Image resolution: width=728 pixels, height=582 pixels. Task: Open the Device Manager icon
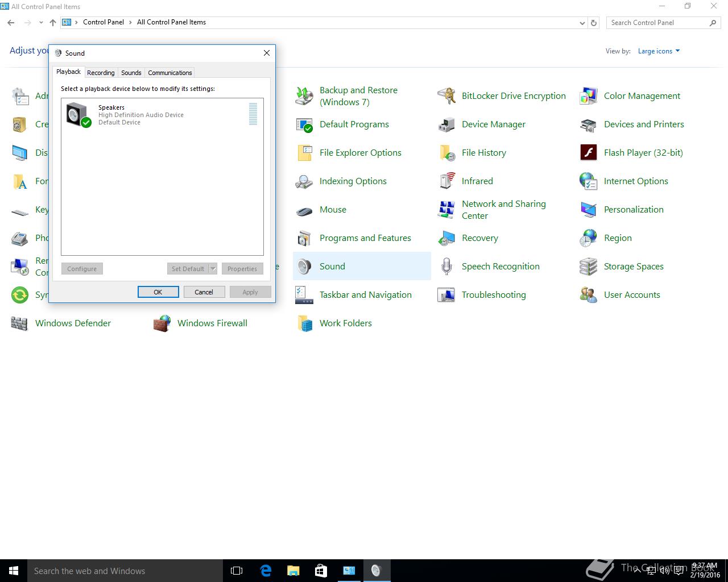coord(446,124)
